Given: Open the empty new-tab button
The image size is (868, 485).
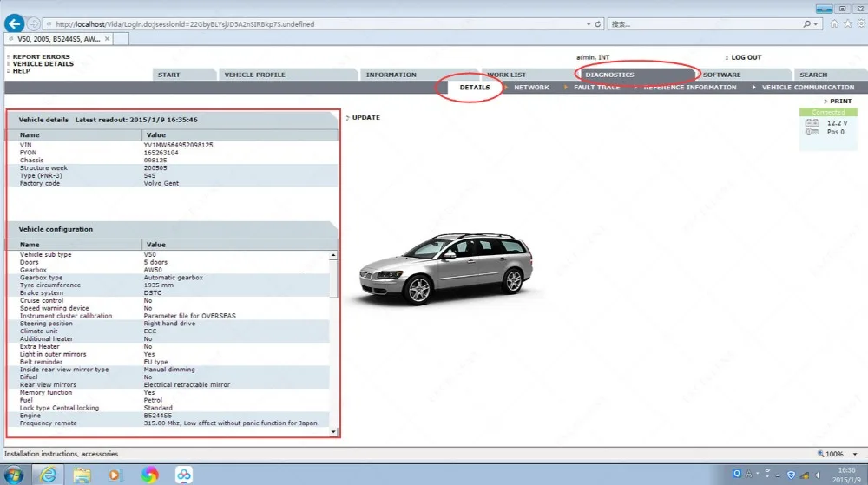Looking at the screenshot, I should point(122,39).
